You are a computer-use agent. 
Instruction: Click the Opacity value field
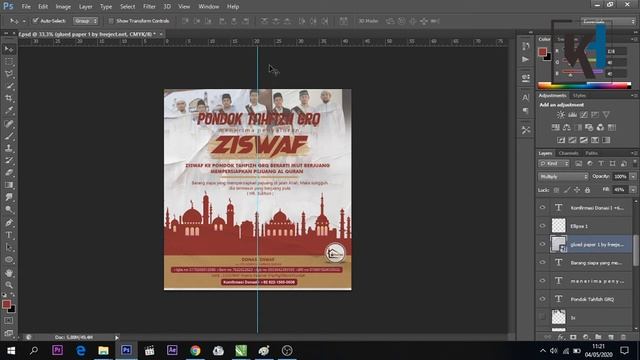click(x=620, y=177)
